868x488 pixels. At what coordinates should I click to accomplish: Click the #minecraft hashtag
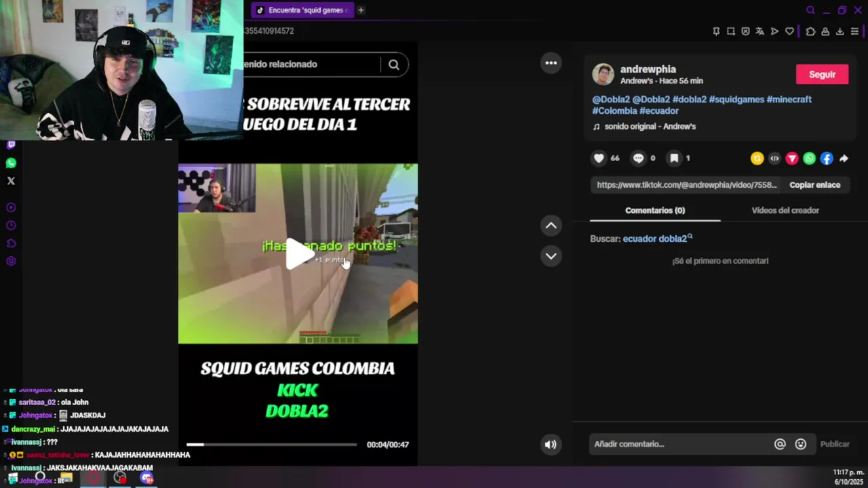pos(789,99)
